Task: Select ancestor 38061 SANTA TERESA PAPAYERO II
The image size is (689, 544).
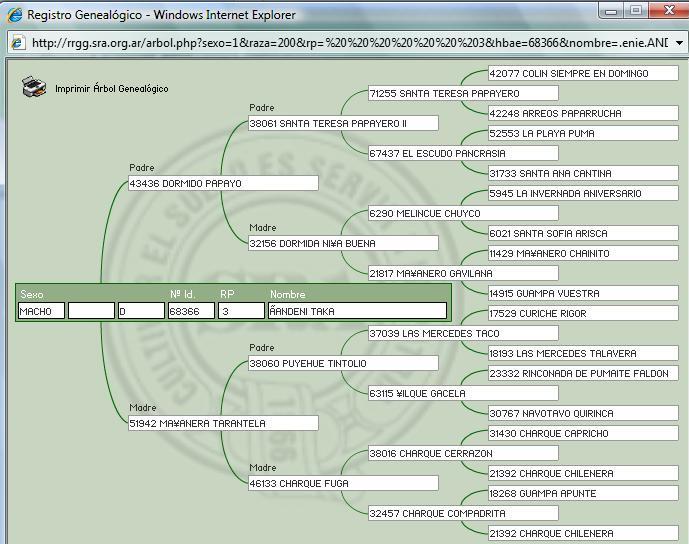Action: pos(342,124)
